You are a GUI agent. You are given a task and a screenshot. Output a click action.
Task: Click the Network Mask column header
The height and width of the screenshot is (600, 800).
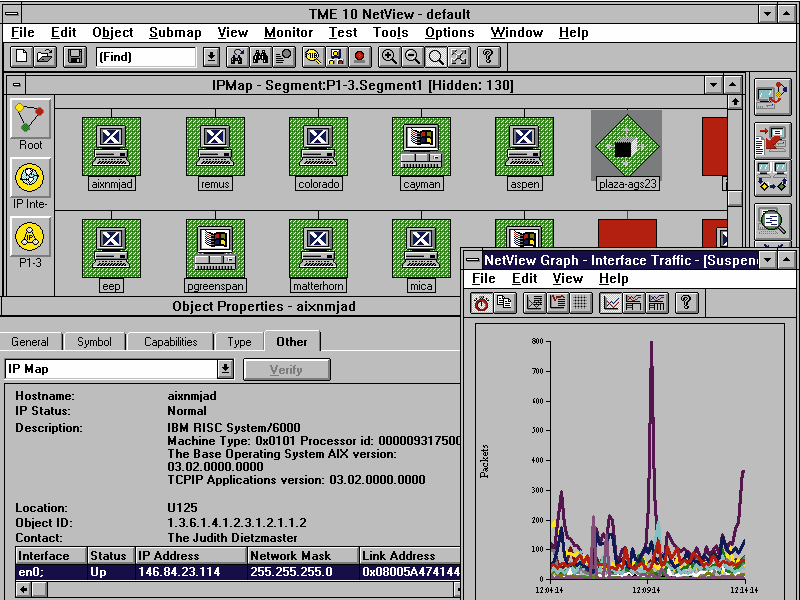pyautogui.click(x=303, y=556)
